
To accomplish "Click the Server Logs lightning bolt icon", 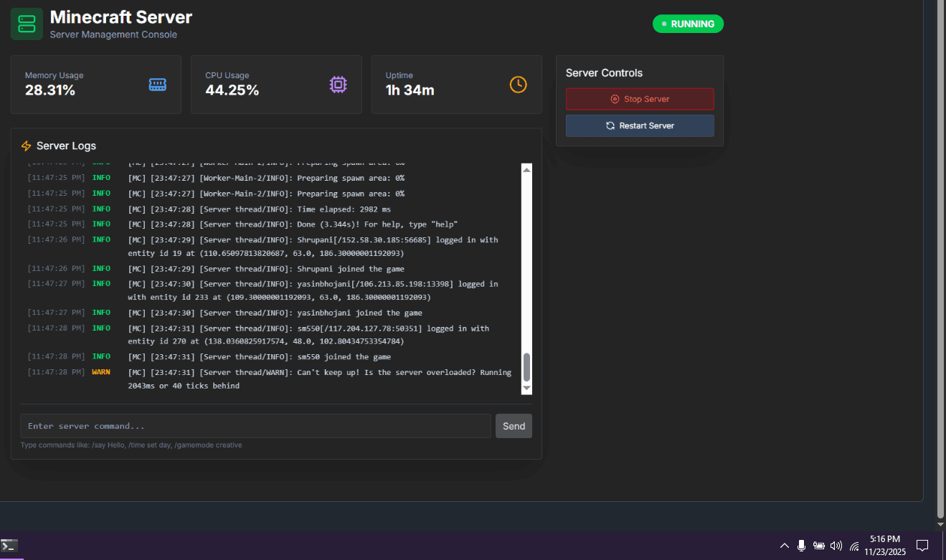I will pos(27,146).
